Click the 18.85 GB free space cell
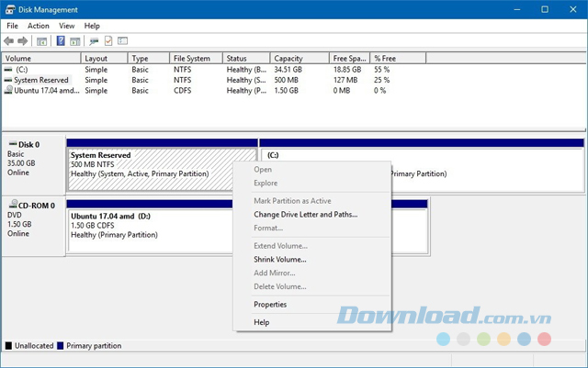Image resolution: width=588 pixels, height=368 pixels. [347, 70]
